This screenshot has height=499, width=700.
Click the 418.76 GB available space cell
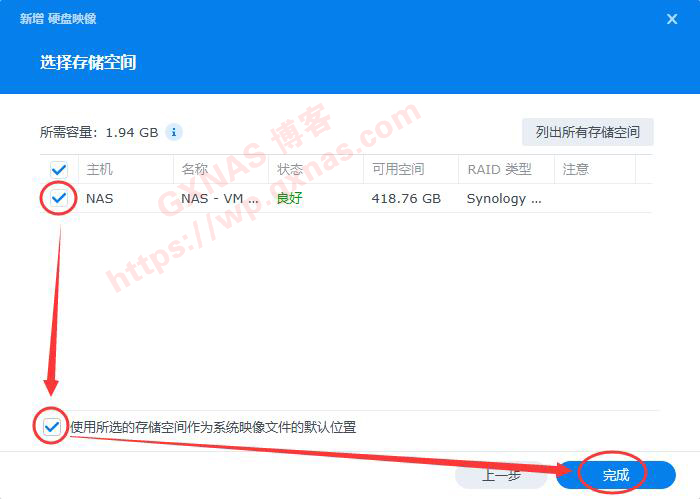[406, 198]
